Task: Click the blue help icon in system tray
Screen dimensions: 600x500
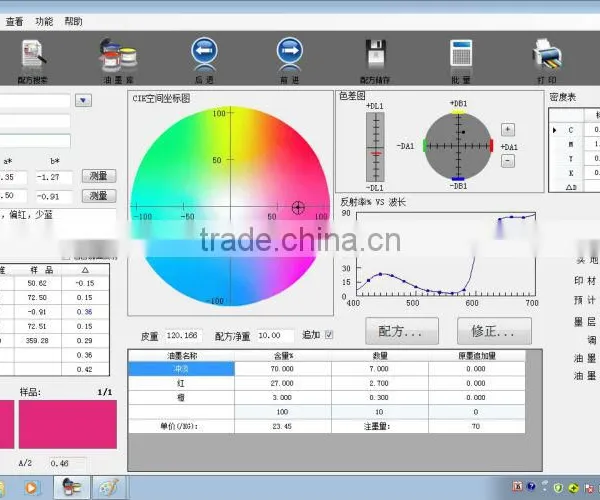Action: tap(531, 487)
